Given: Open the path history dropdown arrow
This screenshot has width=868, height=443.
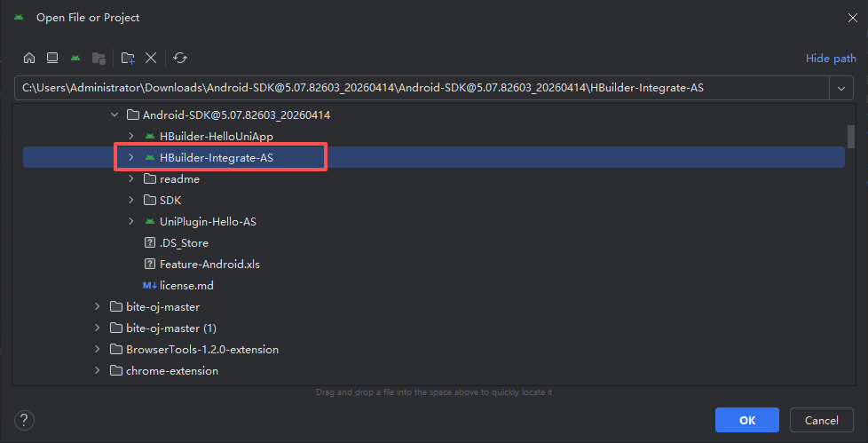Looking at the screenshot, I should 841,88.
